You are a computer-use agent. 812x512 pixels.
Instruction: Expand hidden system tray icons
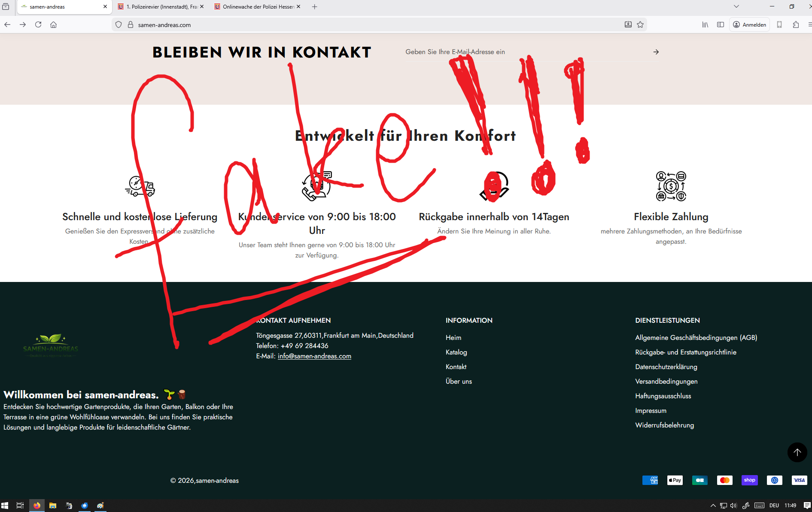click(713, 505)
